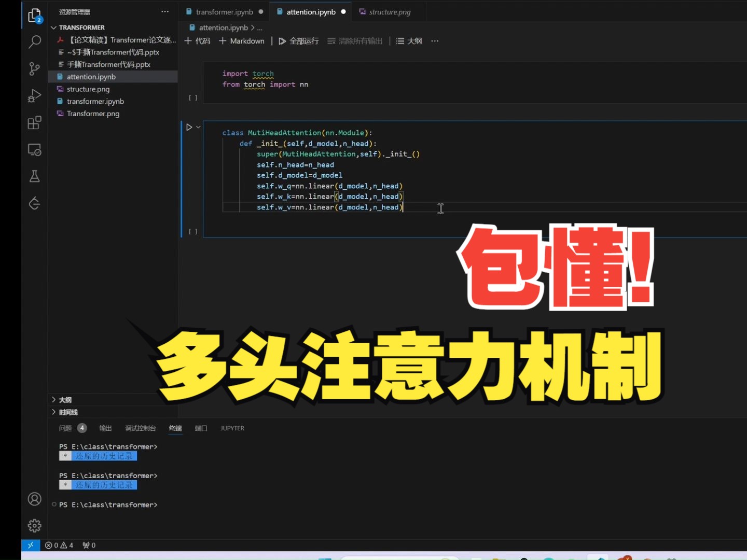Viewport: 747px width, 560px height.
Task: Select 手撕Transformer代码.pptx file
Action: coord(113,64)
